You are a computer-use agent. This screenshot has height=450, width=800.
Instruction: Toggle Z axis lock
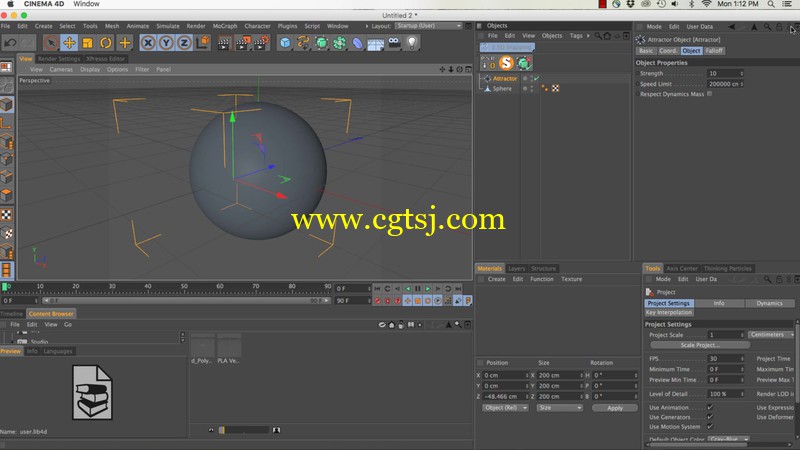pos(184,43)
